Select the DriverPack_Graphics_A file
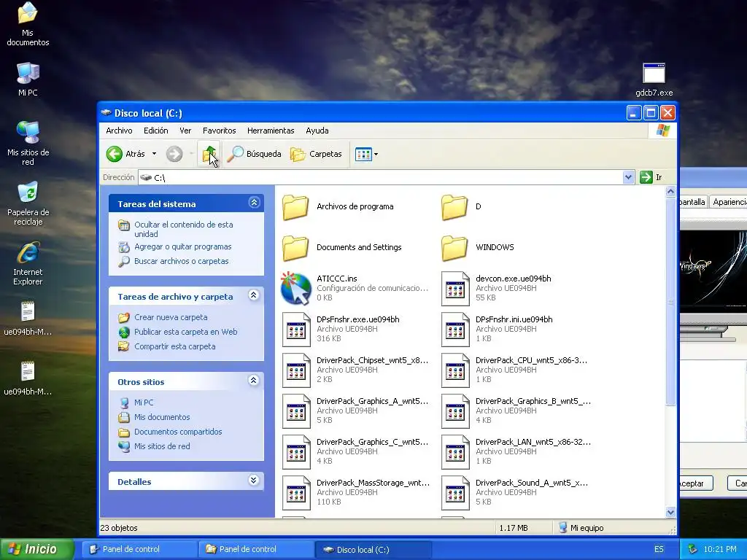This screenshot has width=747, height=560. pyautogui.click(x=355, y=411)
